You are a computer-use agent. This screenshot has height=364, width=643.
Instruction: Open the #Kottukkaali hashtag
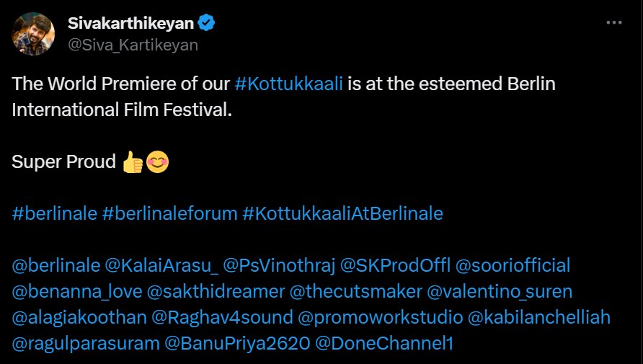tap(291, 84)
